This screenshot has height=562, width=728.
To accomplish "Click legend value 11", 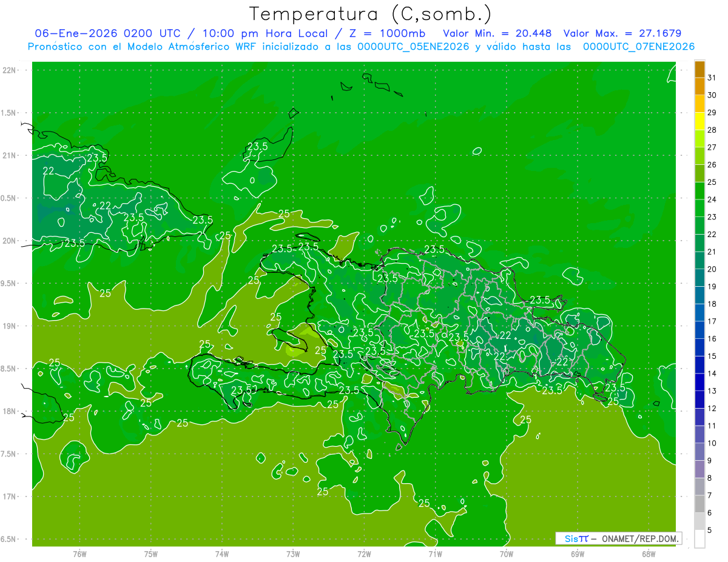I will click(712, 426).
